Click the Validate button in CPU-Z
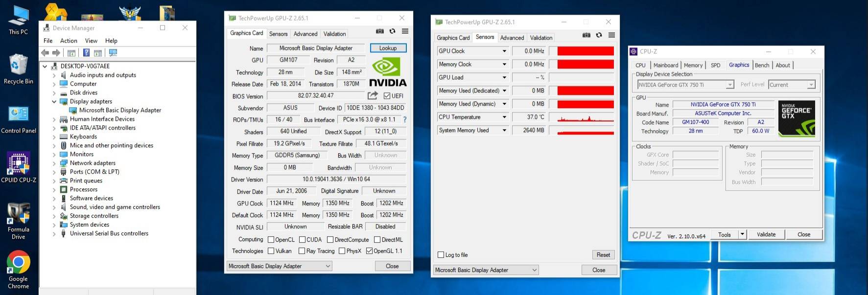This screenshot has width=868, height=295. pos(766,234)
